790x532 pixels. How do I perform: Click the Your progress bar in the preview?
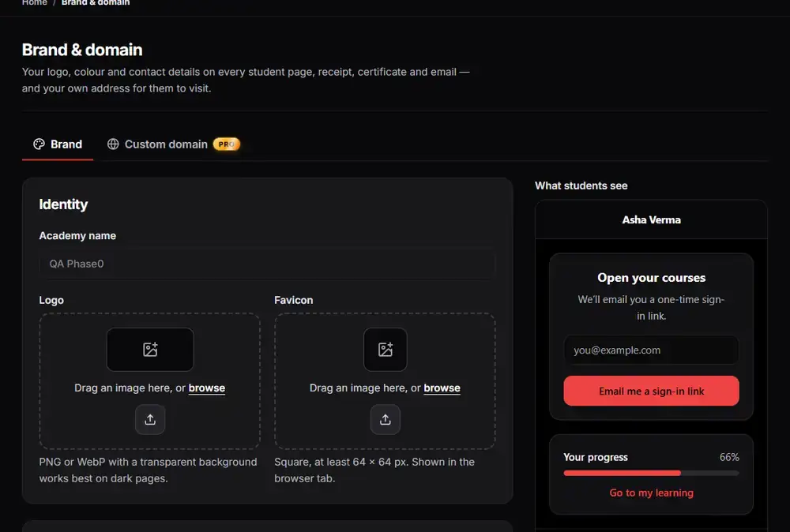point(651,473)
